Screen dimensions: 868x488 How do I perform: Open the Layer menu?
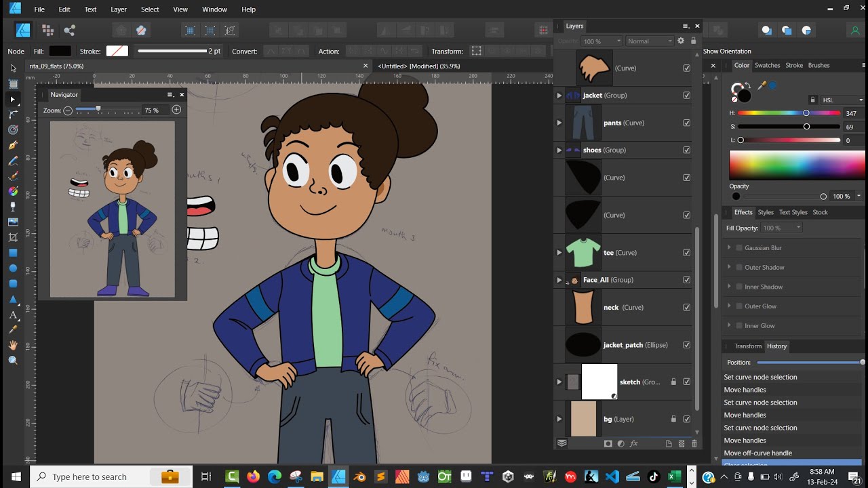119,9
